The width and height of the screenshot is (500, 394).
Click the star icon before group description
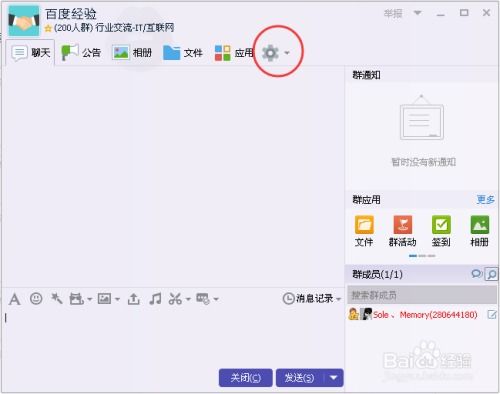(48, 28)
